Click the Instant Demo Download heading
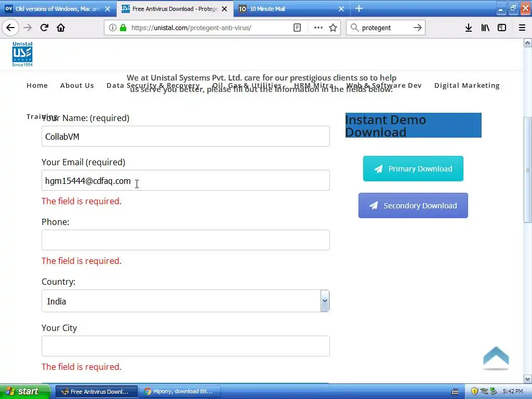Screen dimensions: 532x399 pos(413,126)
